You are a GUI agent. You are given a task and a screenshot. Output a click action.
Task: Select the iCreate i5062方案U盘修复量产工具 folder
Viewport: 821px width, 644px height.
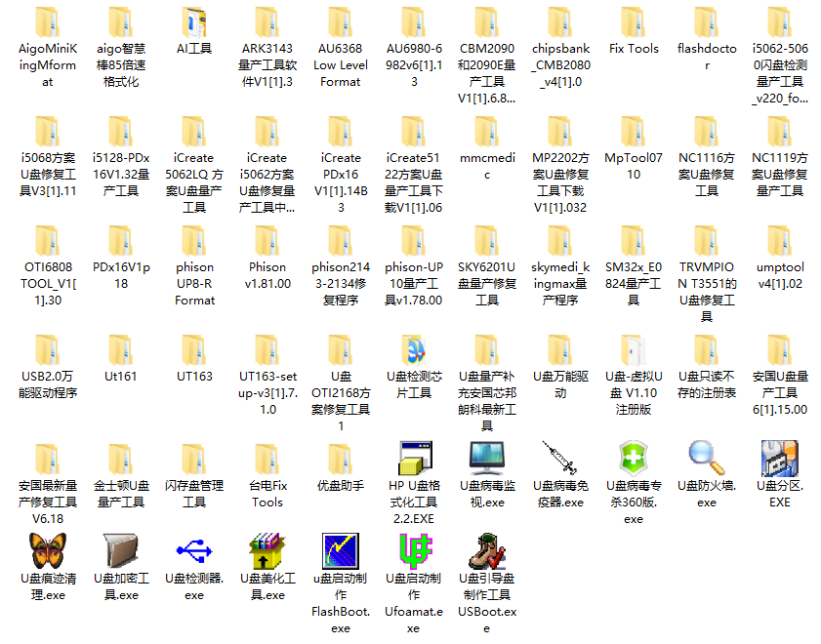tap(267, 132)
